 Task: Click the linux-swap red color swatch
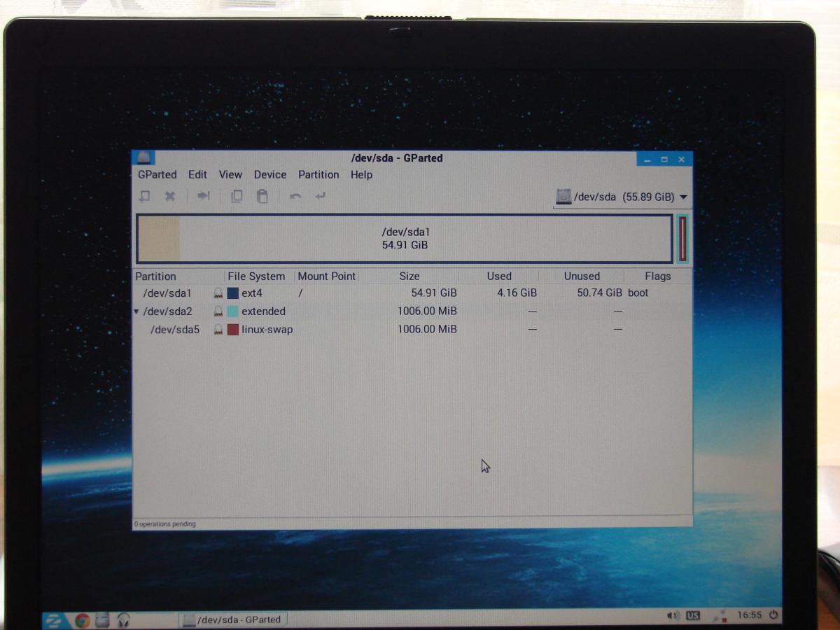tap(233, 330)
